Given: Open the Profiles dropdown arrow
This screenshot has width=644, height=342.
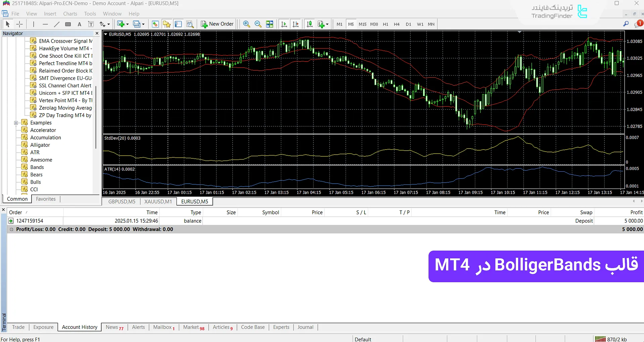Looking at the screenshot, I should click(x=143, y=24).
